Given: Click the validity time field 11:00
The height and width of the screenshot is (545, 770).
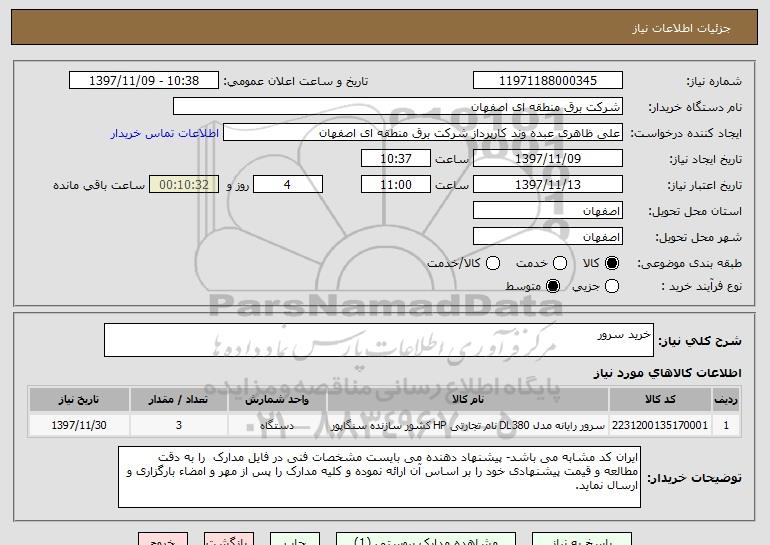Looking at the screenshot, I should click(396, 185).
